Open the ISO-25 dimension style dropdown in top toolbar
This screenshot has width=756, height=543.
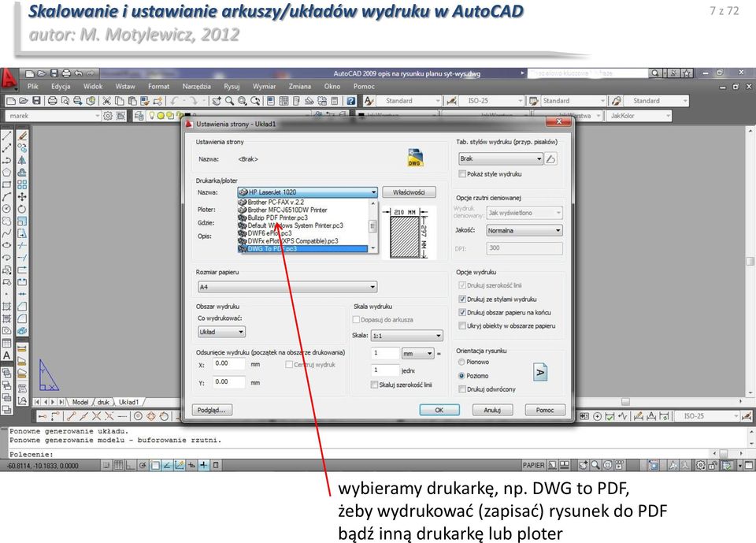click(490, 101)
